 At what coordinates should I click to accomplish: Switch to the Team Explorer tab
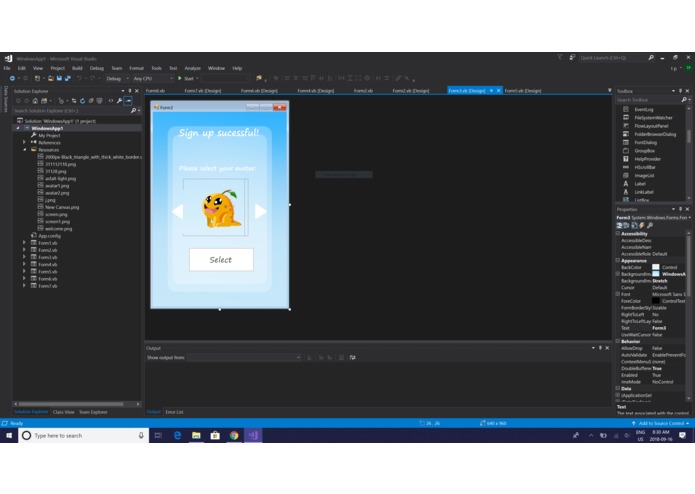93,412
